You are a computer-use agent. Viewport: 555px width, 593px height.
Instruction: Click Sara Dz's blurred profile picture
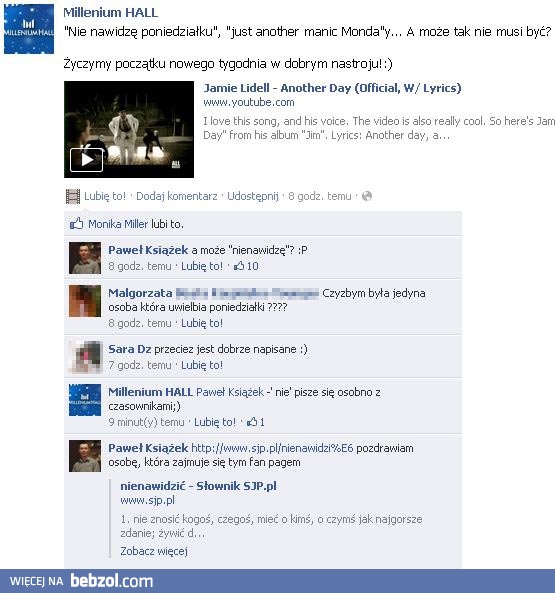pyautogui.click(x=85, y=356)
